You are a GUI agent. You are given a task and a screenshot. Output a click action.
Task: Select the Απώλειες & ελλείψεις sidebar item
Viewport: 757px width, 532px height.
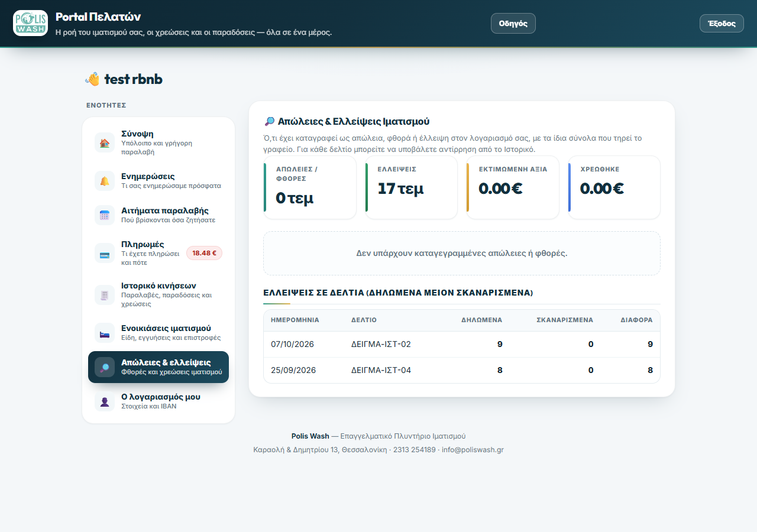tap(158, 367)
